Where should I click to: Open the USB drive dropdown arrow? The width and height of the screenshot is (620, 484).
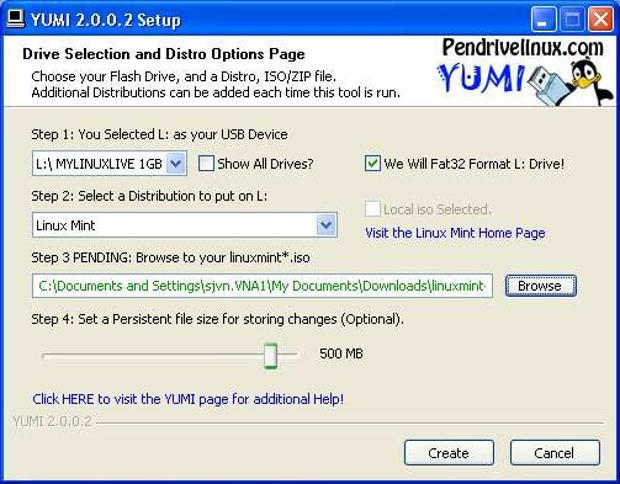click(176, 163)
